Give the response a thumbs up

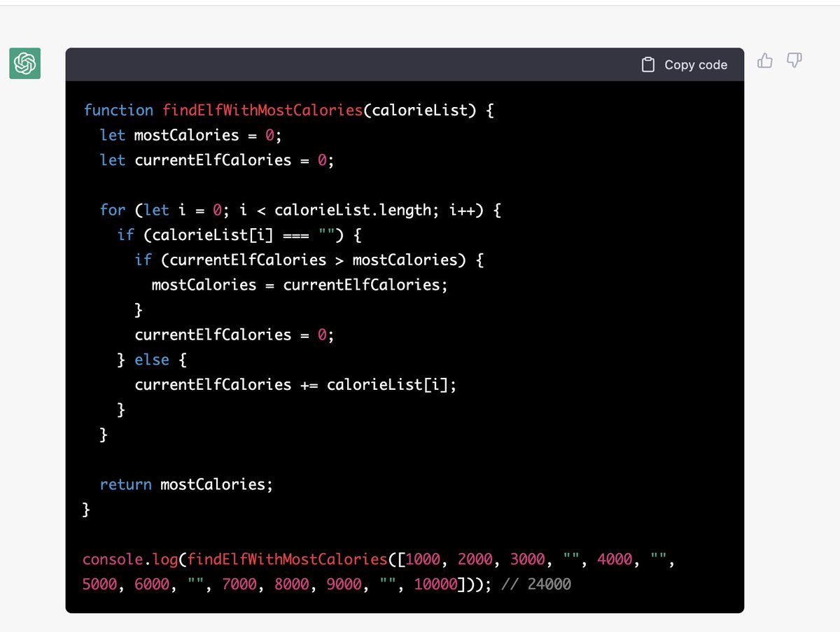[x=765, y=61]
